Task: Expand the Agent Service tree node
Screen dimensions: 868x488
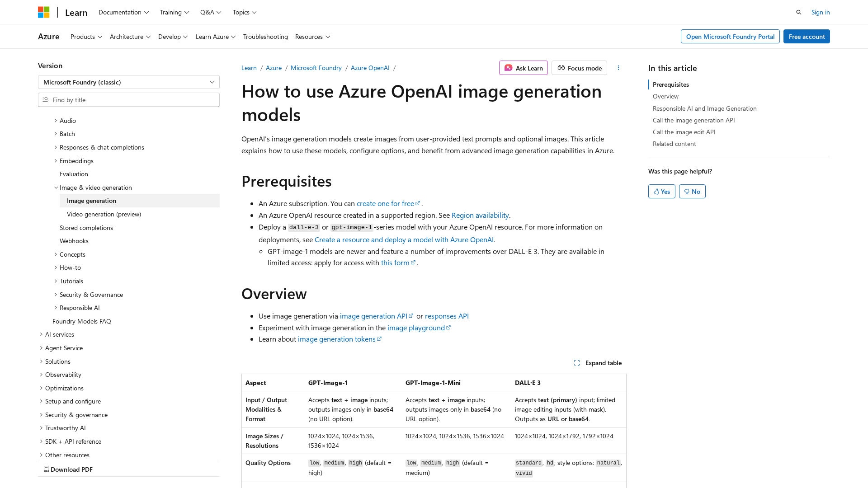Action: 41,348
